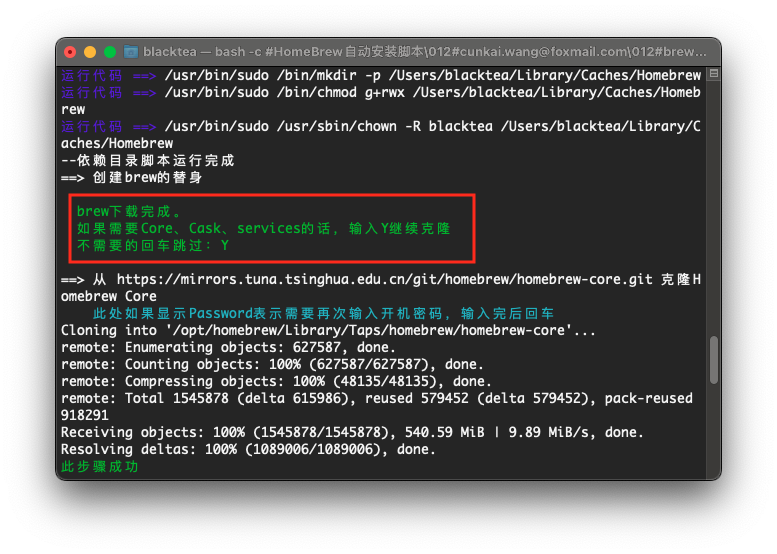Click the prompt line '不需要的回车跳过: Y'
The height and width of the screenshot is (554, 777).
tap(153, 245)
